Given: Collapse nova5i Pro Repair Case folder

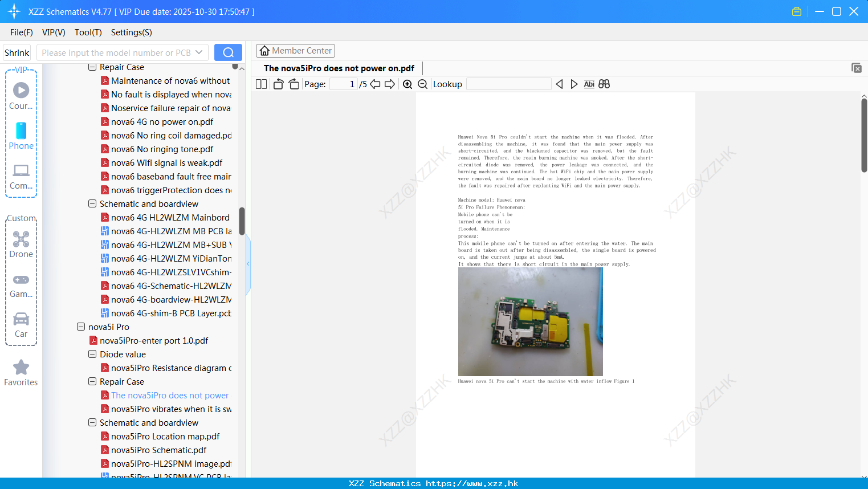Looking at the screenshot, I should [x=92, y=382].
